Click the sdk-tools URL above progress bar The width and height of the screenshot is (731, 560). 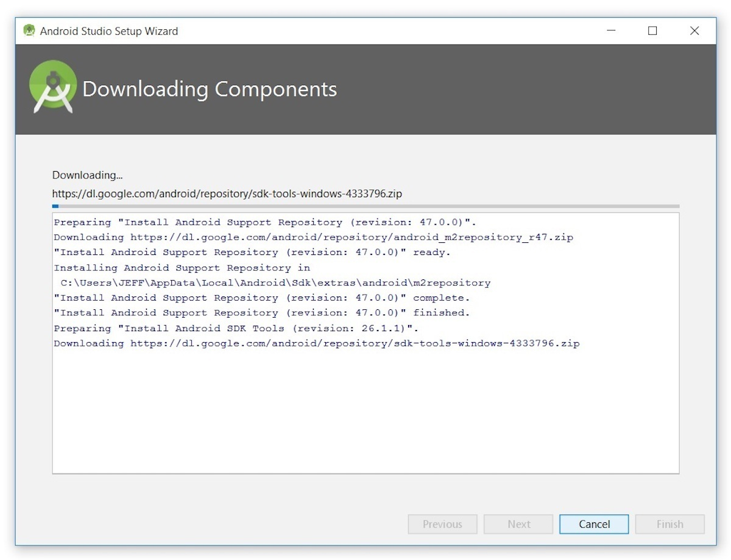(227, 194)
